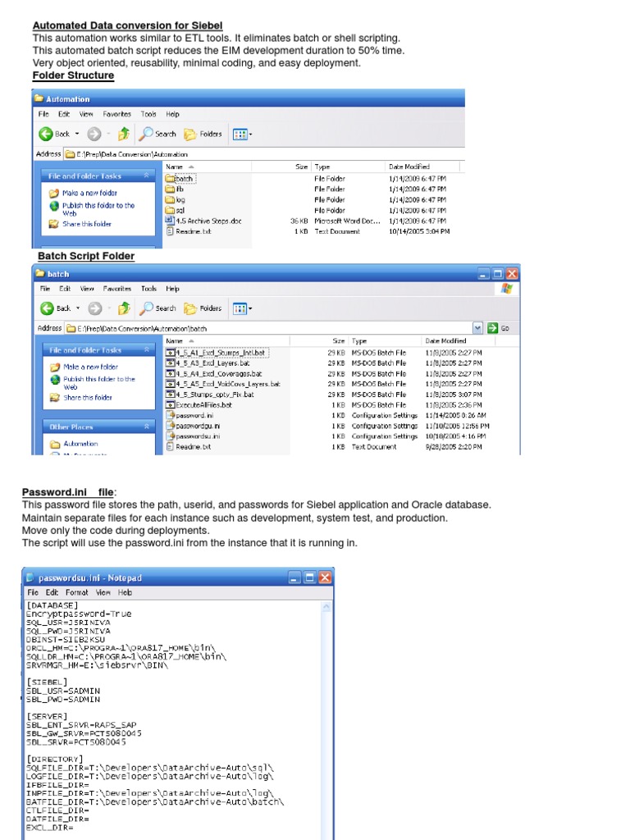630x840 pixels.
Task: Open File menu in Automation window
Action: point(43,114)
